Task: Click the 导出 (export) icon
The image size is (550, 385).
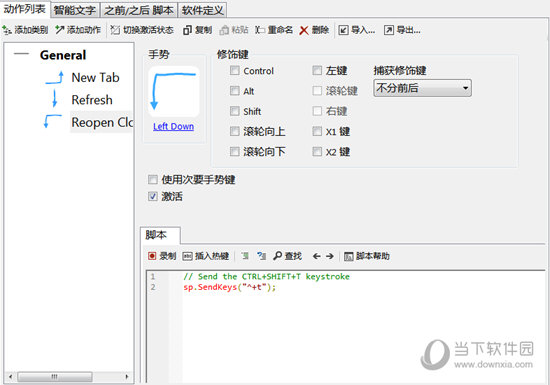Action: pos(389,30)
